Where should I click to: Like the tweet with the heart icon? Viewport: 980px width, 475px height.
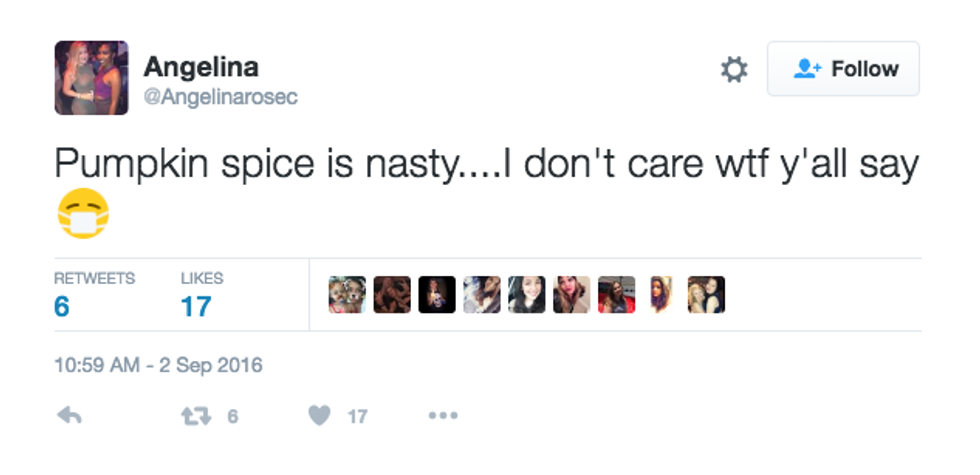click(319, 415)
